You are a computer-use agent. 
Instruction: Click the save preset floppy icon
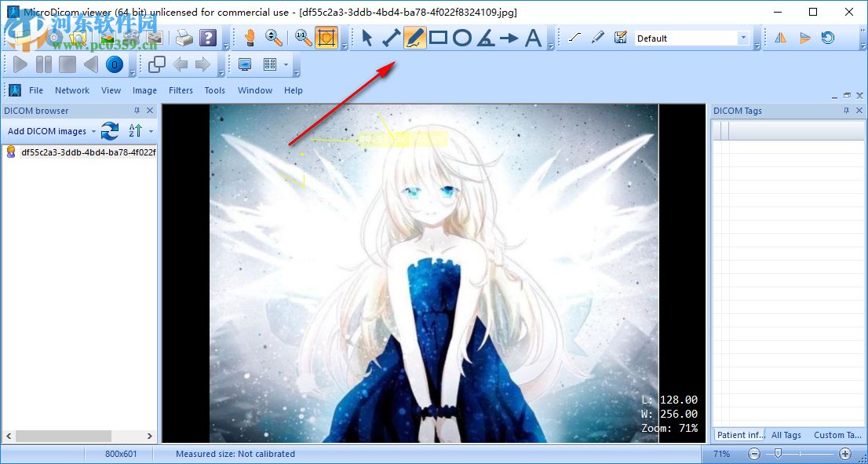coord(621,38)
